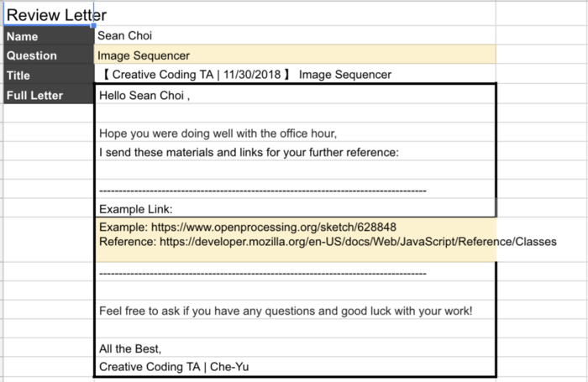Click the dashed divider cell below the links
Viewport: 588px width, 382px height.
(296, 272)
